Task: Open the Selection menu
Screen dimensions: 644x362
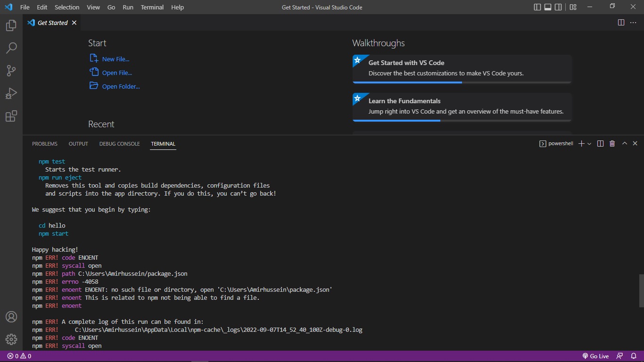Action: coord(67,7)
